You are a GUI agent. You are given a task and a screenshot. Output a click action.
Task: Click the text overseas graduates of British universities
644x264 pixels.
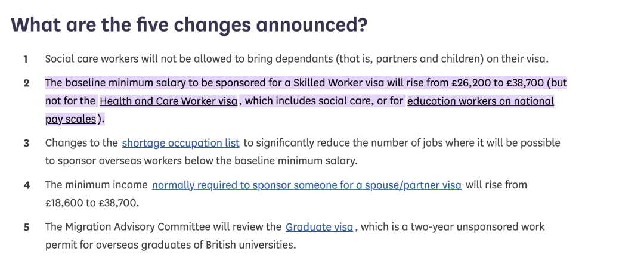218,245
